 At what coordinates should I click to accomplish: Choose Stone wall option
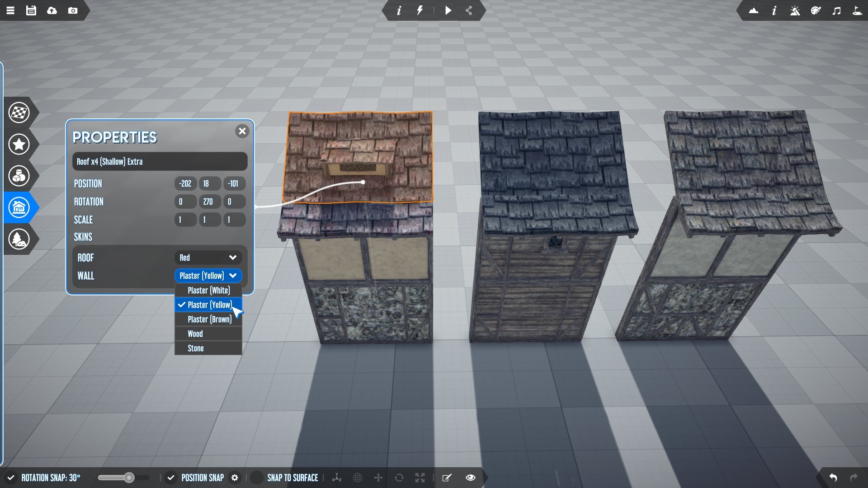pyautogui.click(x=208, y=348)
